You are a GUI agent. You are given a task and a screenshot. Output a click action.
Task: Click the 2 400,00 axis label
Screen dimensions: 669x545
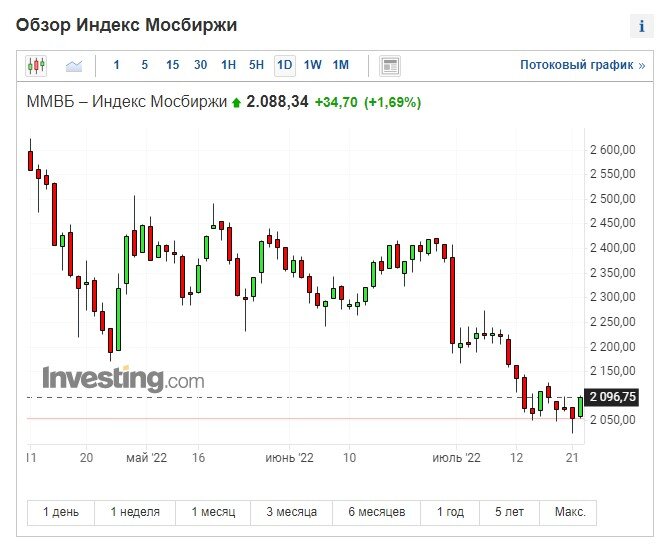point(613,248)
